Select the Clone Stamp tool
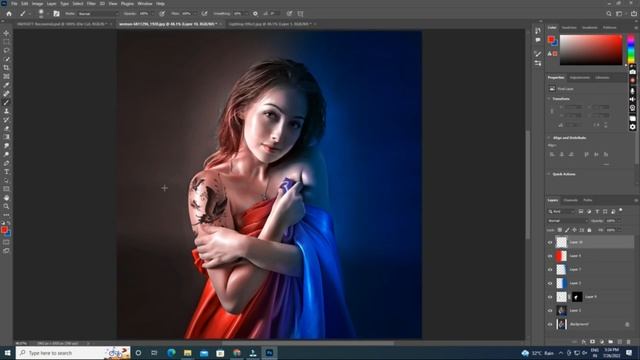 click(x=6, y=111)
